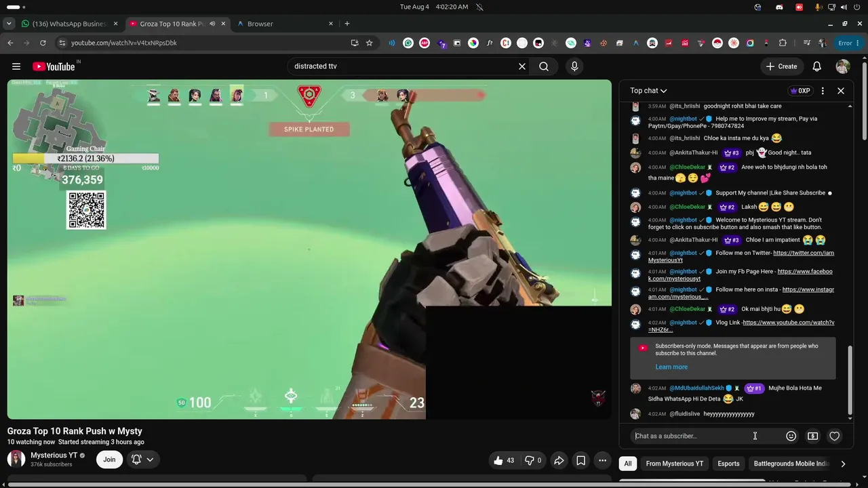Open the Mysterious YT channel avatar

(x=16, y=460)
